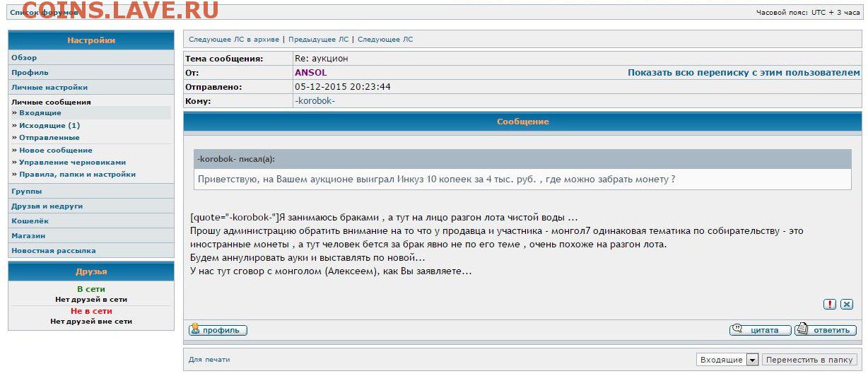Show all correspondence with this user
The image size is (868, 376).
coord(744,73)
